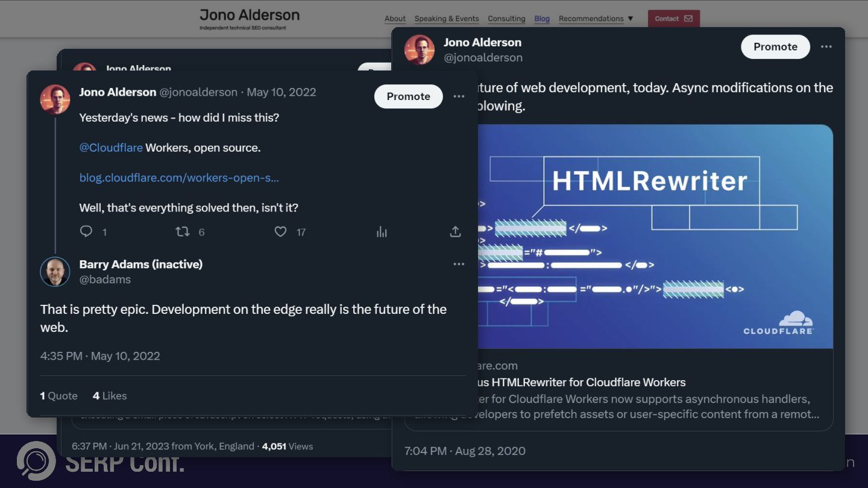Like the Cloudflare Workers open source tweet
This screenshot has width=868, height=488.
[280, 231]
